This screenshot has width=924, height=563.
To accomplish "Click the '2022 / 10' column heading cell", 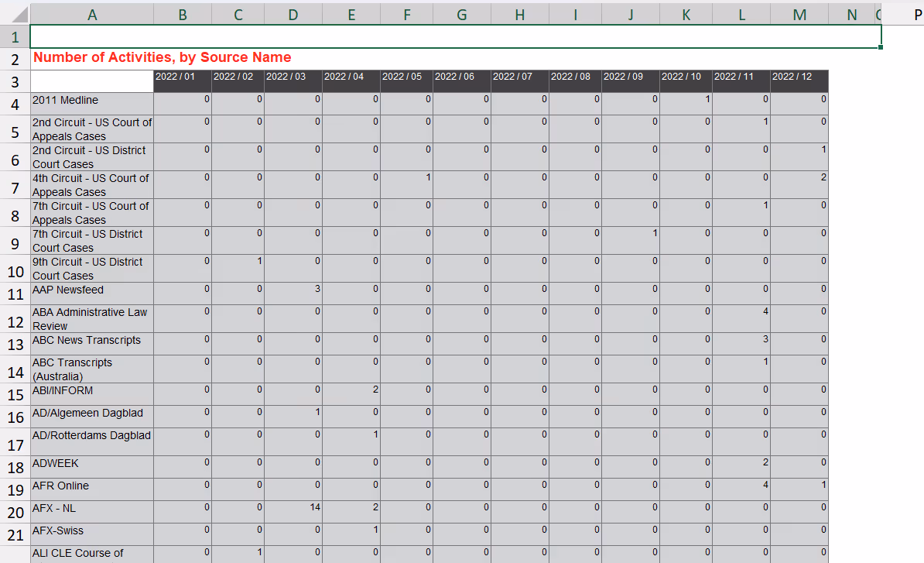I will [x=686, y=81].
